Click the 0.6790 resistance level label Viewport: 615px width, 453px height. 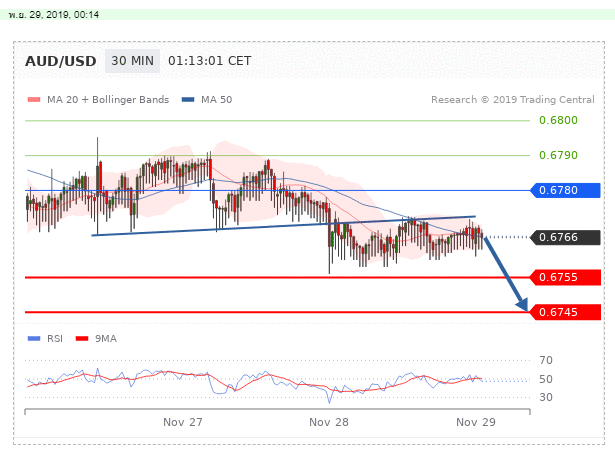point(558,155)
